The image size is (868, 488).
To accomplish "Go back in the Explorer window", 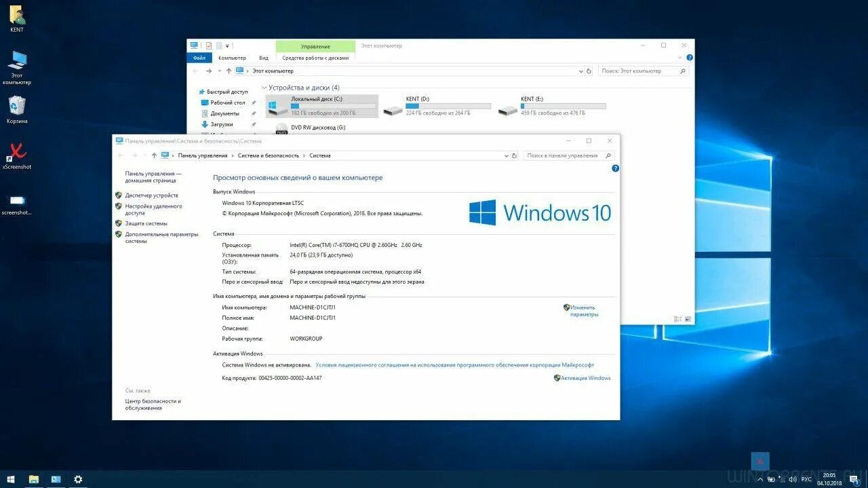I will coord(196,71).
